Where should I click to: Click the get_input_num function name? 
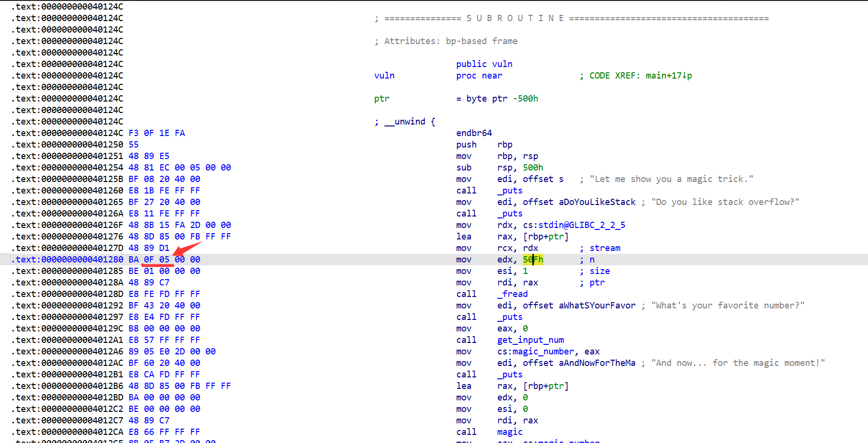(x=530, y=340)
